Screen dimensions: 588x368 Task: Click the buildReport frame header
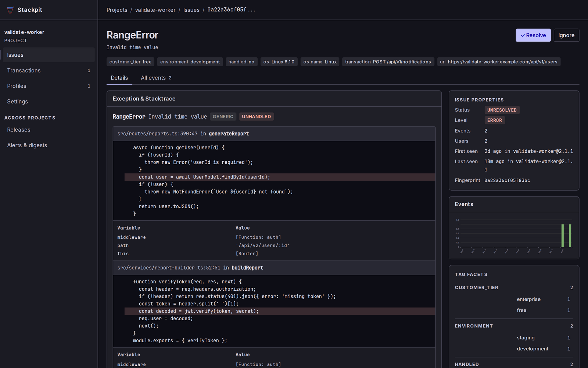(x=274, y=268)
